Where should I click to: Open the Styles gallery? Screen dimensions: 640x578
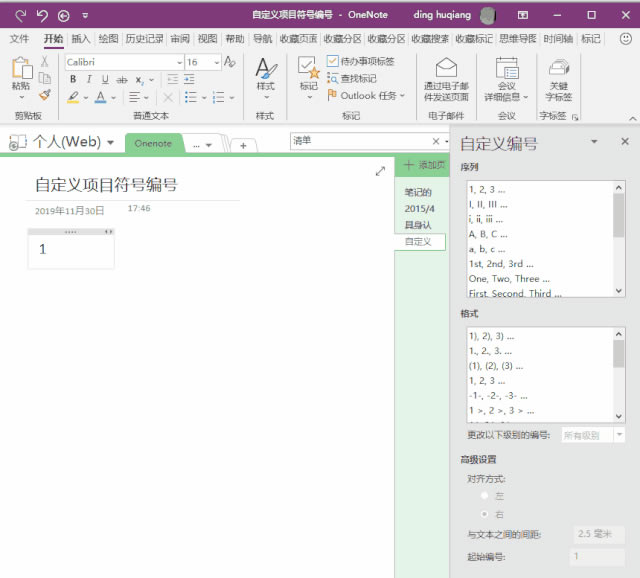(x=266, y=78)
